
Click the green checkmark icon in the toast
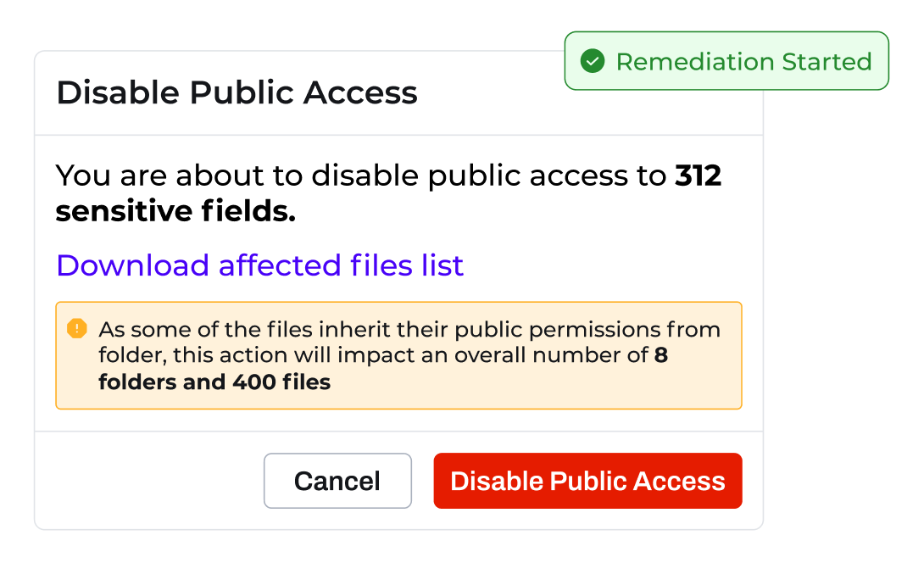pyautogui.click(x=593, y=61)
